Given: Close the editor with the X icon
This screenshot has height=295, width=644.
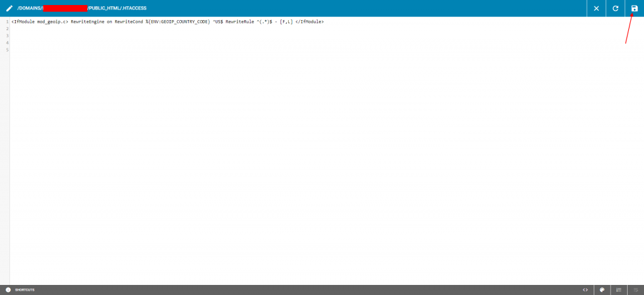Looking at the screenshot, I should (596, 8).
